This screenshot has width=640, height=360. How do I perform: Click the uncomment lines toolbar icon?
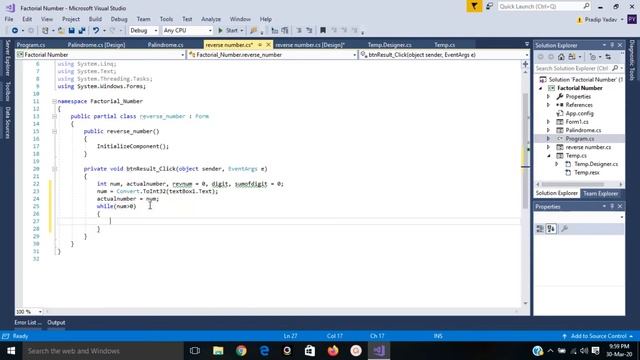(309, 31)
